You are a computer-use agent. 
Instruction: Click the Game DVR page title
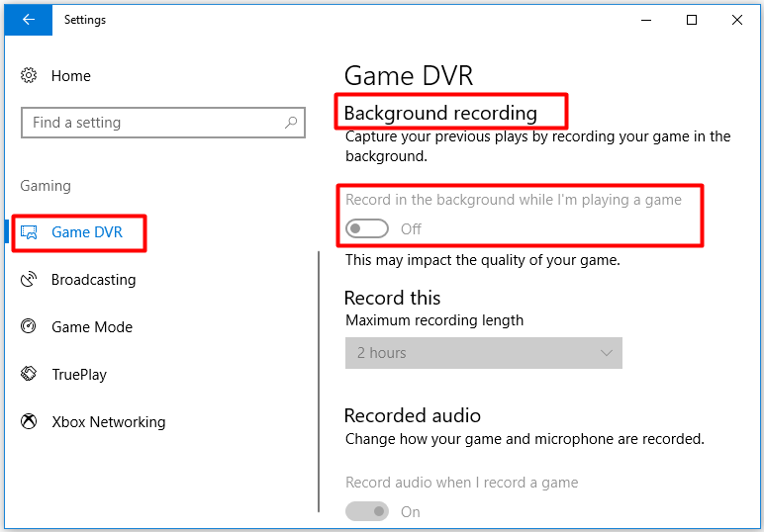click(409, 76)
